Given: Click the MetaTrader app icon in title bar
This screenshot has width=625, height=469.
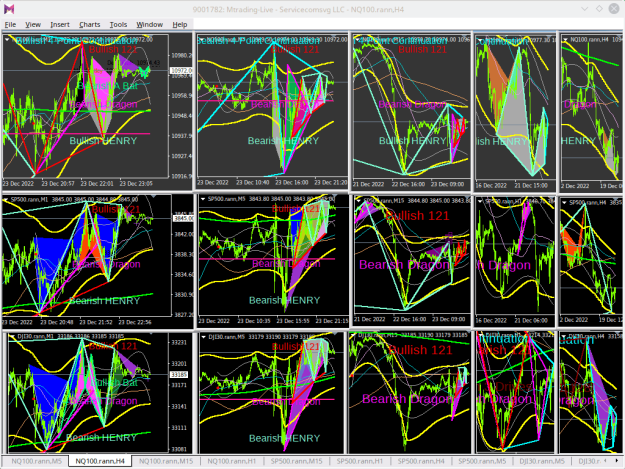Looking at the screenshot, I should (x=9, y=9).
